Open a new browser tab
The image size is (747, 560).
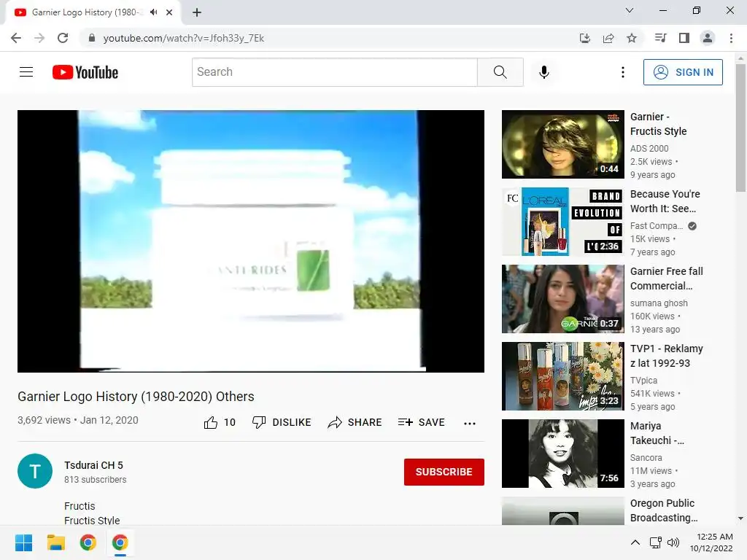197,12
